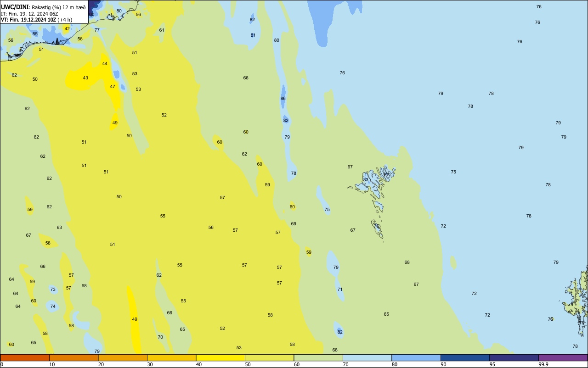The image size is (588, 368).
Task: Select the map value 81
Action: click(253, 35)
